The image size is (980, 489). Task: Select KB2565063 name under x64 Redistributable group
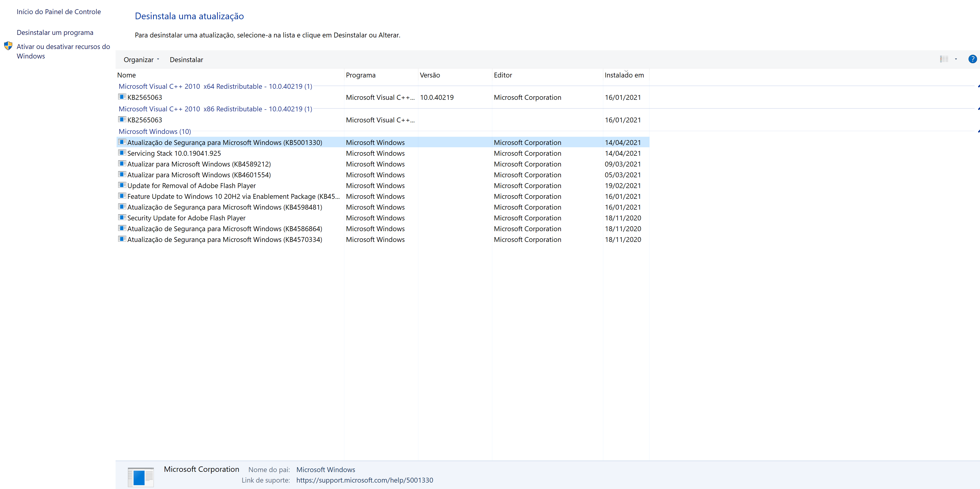[145, 97]
